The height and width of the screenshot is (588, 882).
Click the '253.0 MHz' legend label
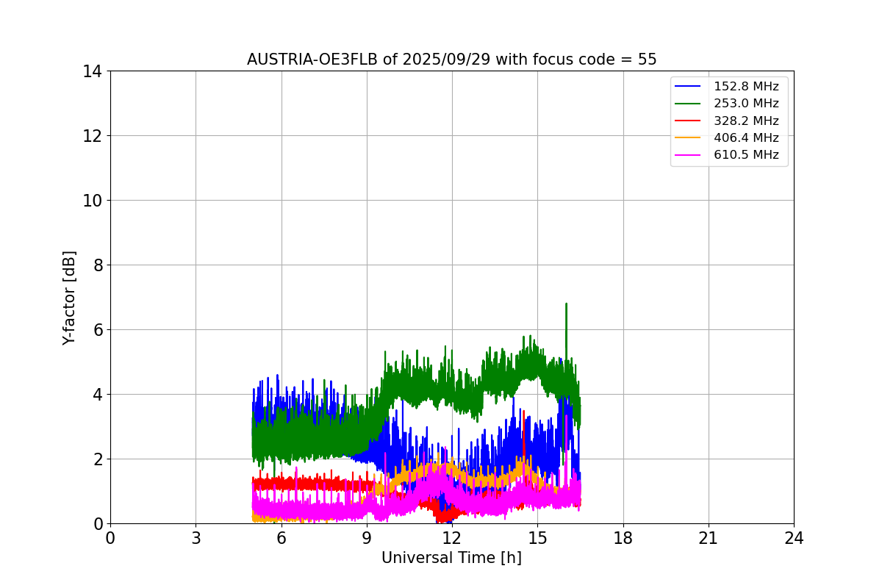[x=746, y=104]
